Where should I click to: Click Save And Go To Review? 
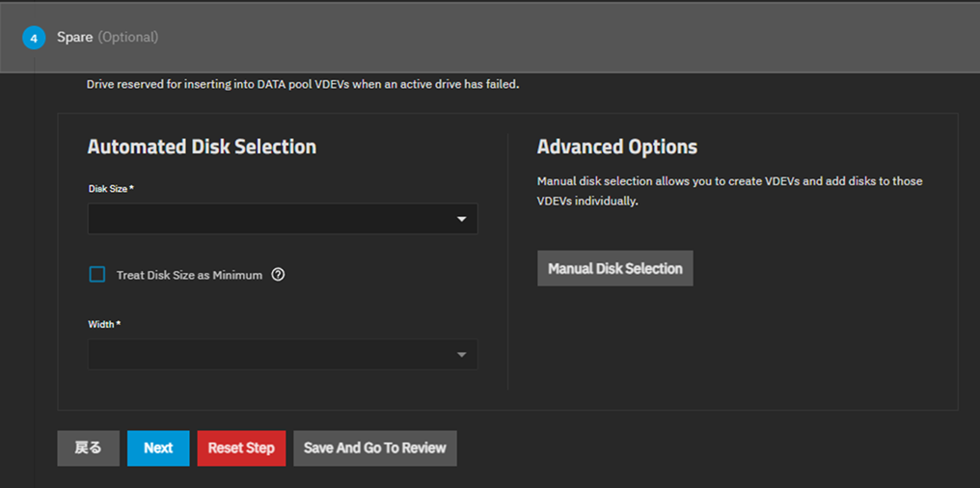(375, 448)
